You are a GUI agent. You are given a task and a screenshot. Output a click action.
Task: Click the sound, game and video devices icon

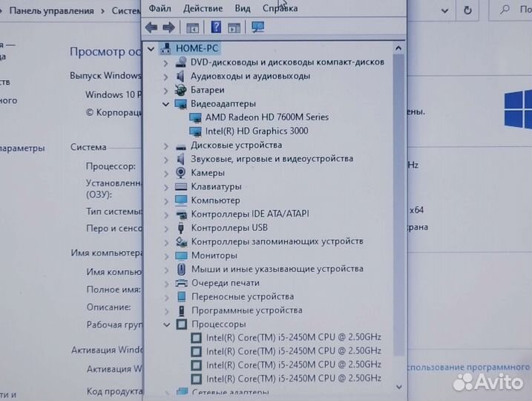point(180,159)
